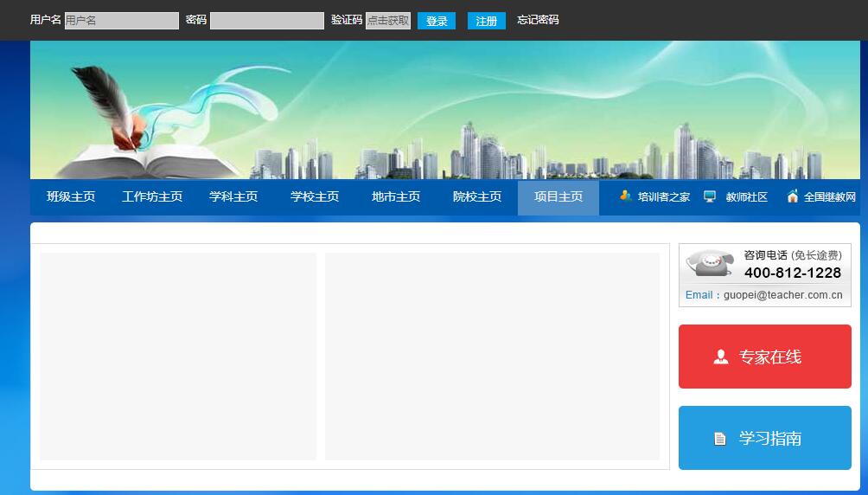Click the highlighted 项目主页 tab
The image size is (868, 495).
click(x=558, y=196)
